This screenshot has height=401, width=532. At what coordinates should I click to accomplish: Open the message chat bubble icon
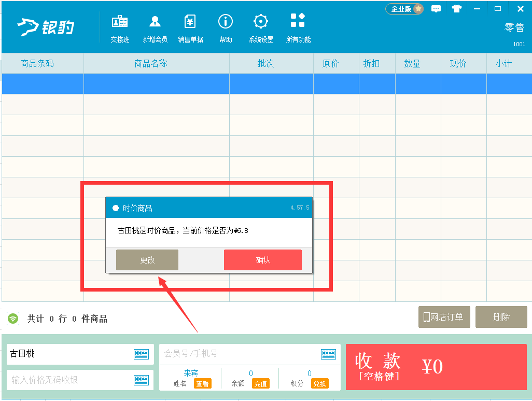coord(436,9)
